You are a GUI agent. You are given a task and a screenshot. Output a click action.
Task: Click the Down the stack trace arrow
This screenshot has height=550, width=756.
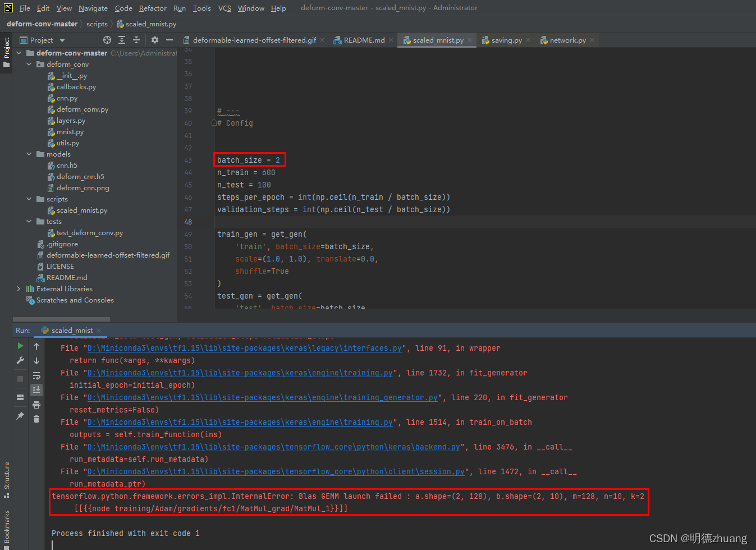pos(36,361)
